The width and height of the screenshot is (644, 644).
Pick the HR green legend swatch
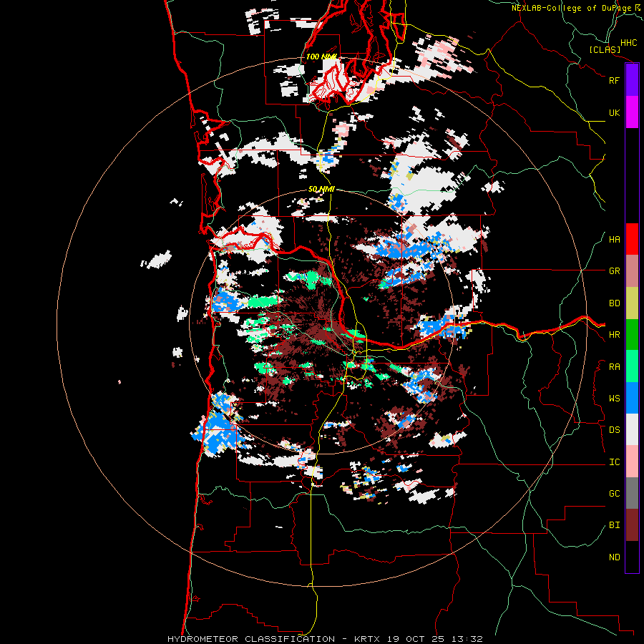pos(632,335)
